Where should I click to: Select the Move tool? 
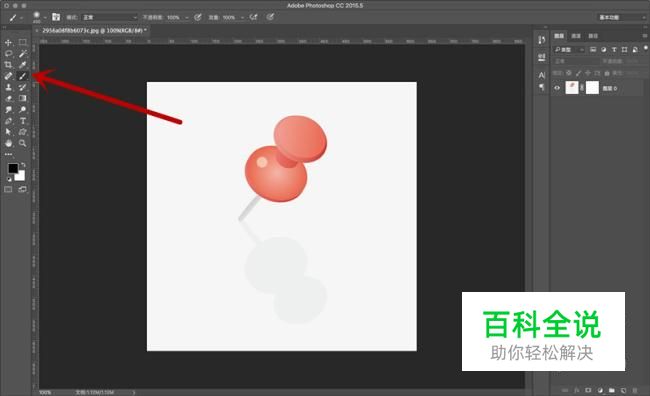point(8,42)
